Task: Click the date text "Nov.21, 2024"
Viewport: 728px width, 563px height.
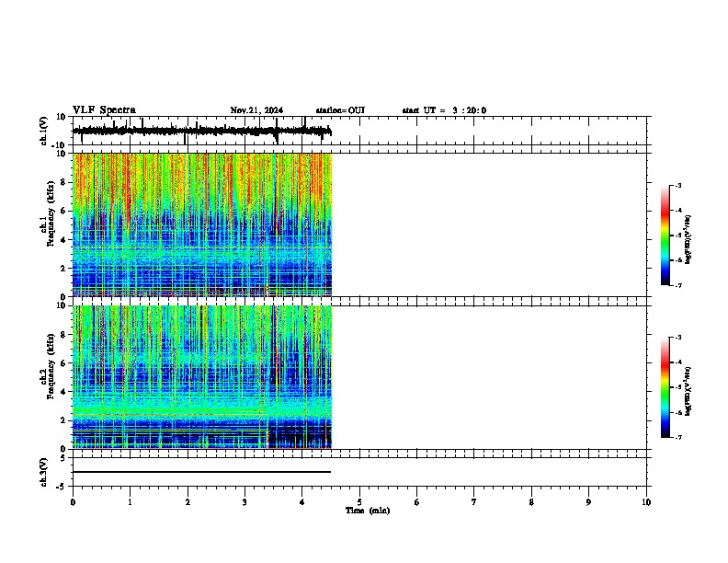Action: click(256, 110)
